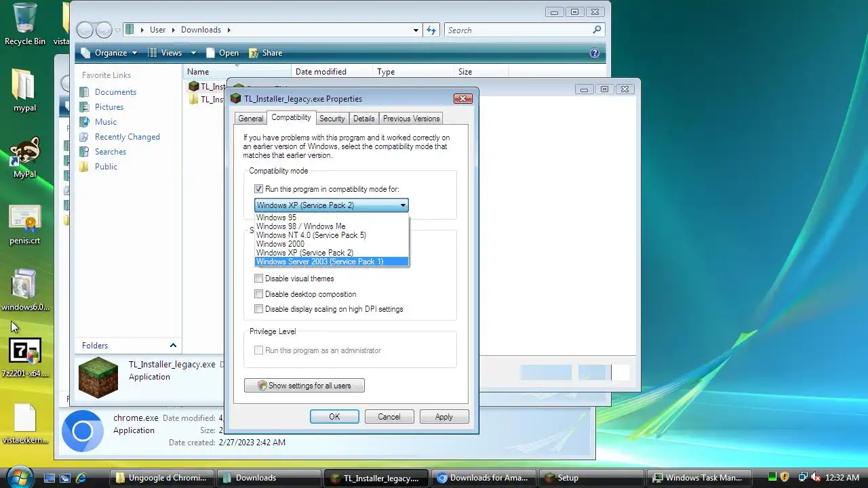868x488 pixels.
Task: Sort by Name column header
Action: (237, 72)
